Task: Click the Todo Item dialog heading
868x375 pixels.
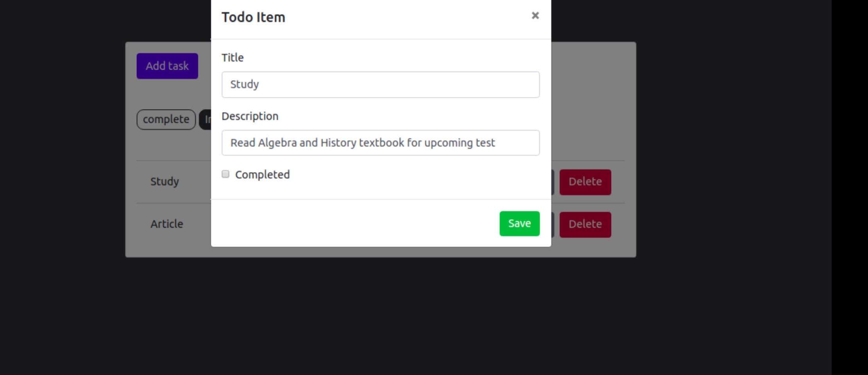Action: pos(253,17)
